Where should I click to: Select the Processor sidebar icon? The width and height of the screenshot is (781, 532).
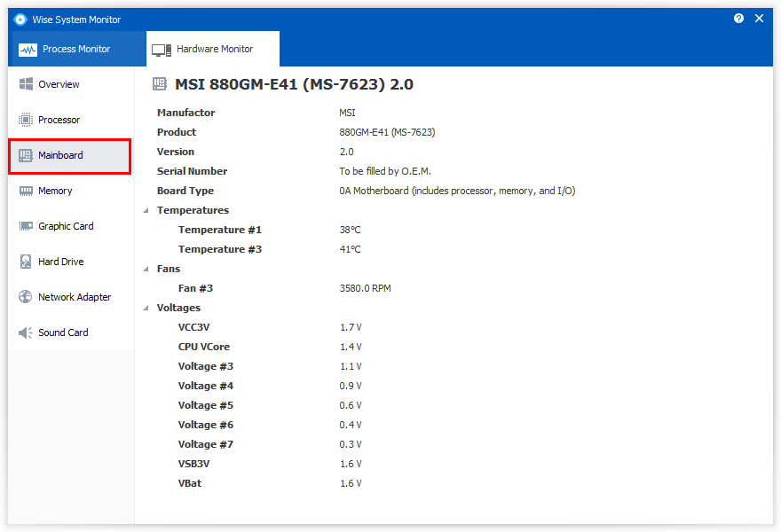pyautogui.click(x=25, y=120)
